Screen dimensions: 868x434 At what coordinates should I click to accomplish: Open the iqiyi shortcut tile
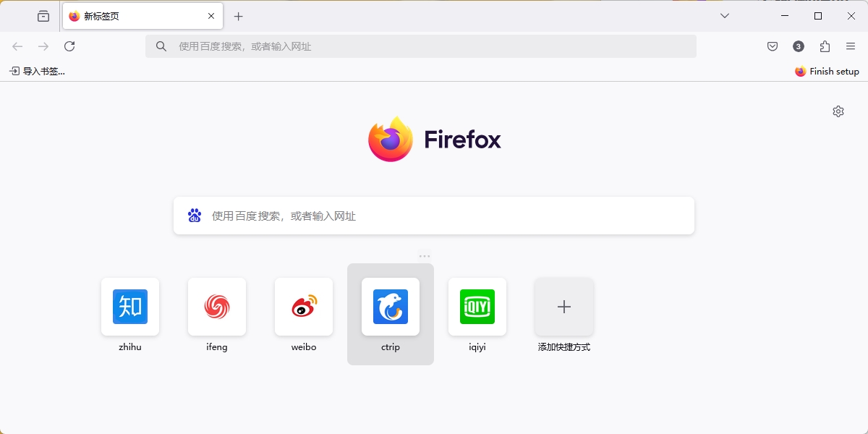(x=477, y=307)
